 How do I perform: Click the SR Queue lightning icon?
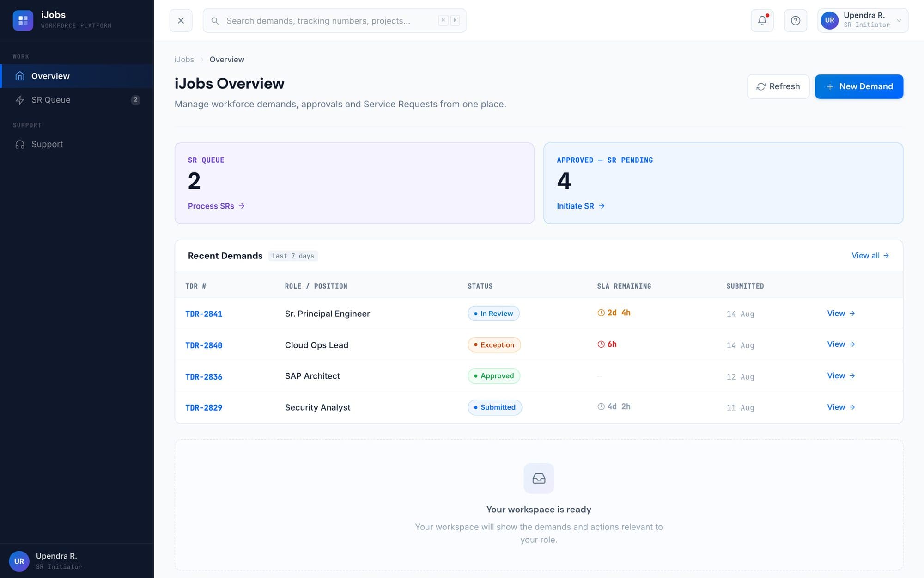pyautogui.click(x=20, y=100)
